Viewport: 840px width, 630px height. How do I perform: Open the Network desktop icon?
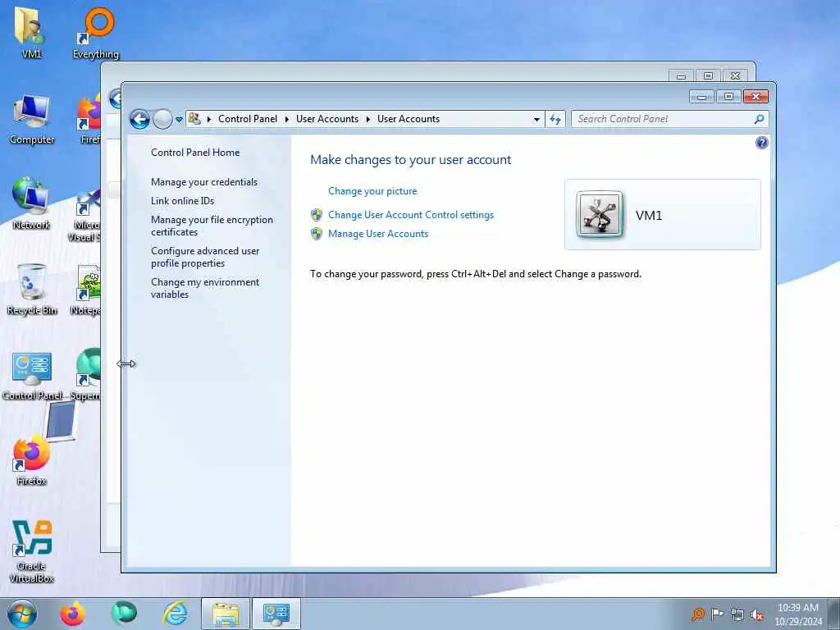pos(31,203)
